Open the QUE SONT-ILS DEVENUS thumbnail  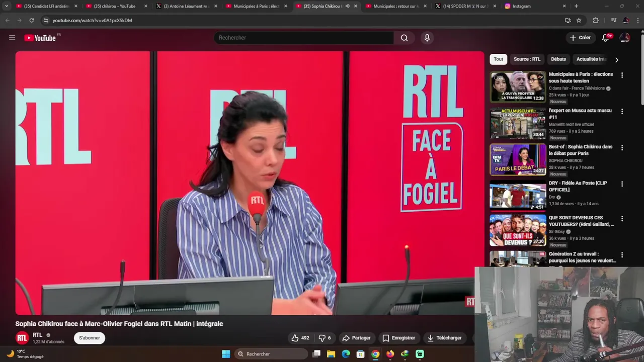click(x=518, y=230)
